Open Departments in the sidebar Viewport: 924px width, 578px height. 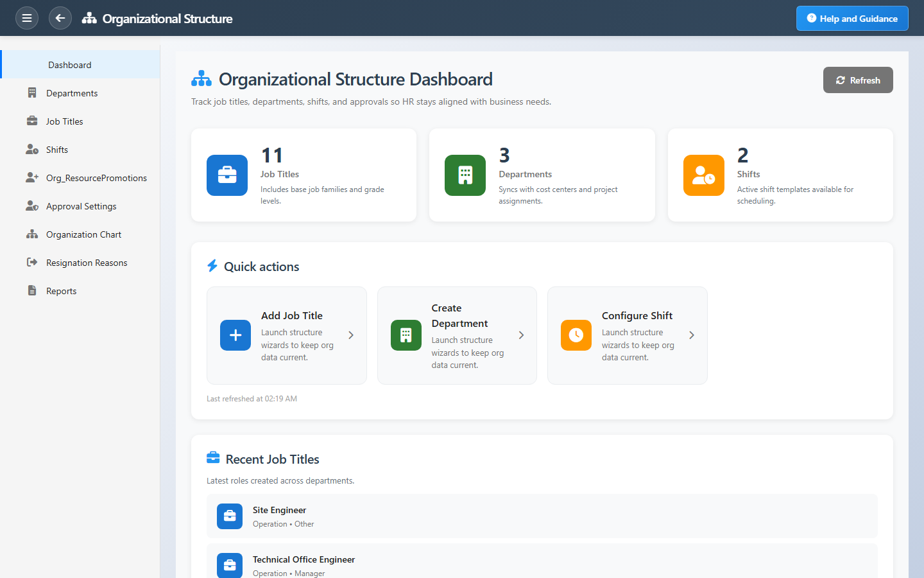(72, 93)
